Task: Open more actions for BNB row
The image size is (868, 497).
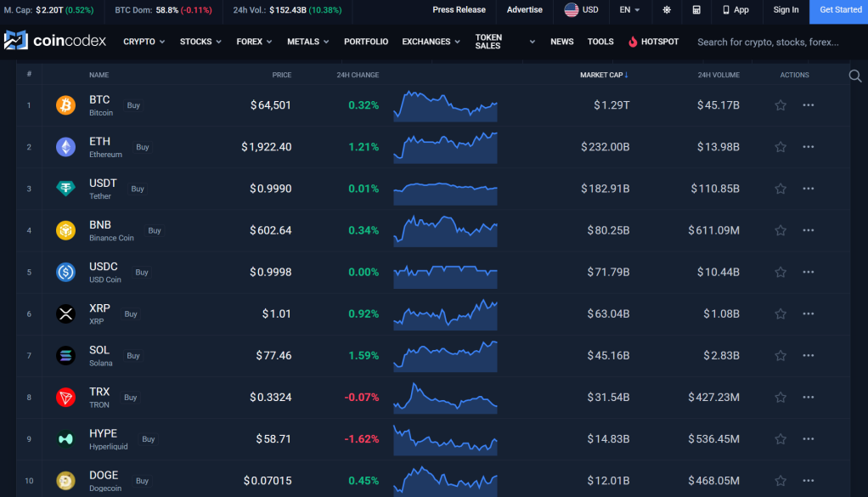Action: (x=809, y=230)
